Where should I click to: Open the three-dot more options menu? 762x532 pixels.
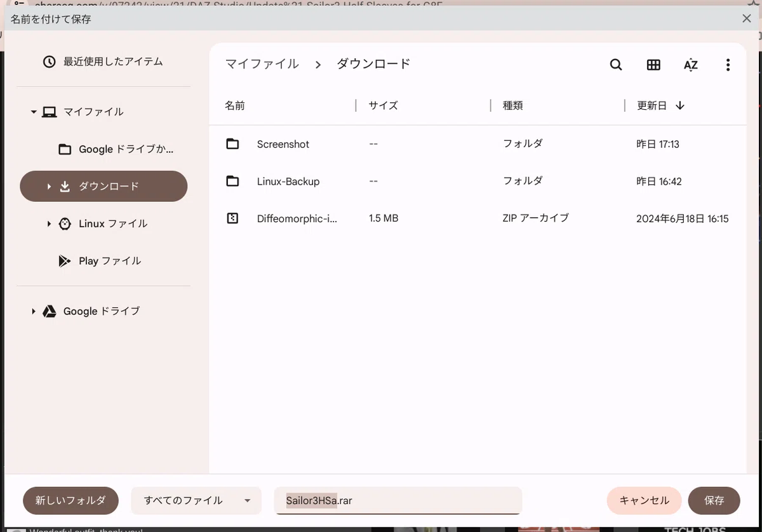point(728,65)
